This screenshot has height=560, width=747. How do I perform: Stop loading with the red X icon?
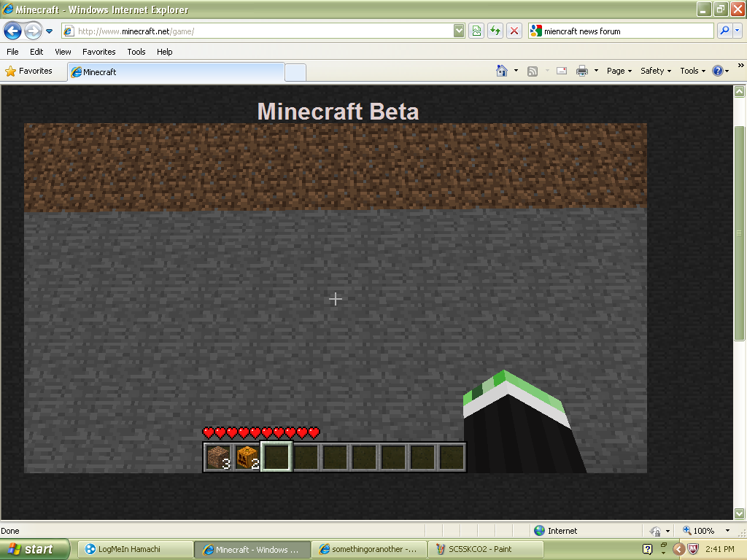(514, 31)
